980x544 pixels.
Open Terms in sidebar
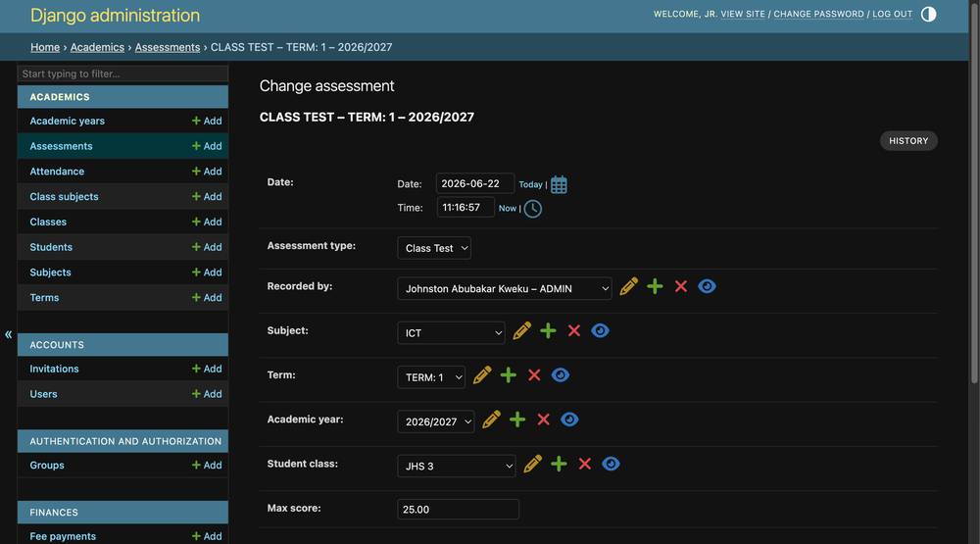[x=44, y=298]
